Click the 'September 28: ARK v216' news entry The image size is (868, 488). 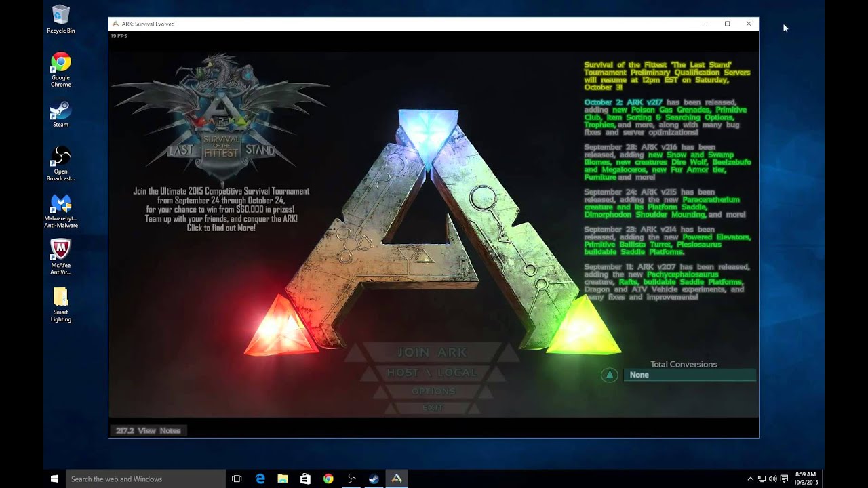coord(668,162)
